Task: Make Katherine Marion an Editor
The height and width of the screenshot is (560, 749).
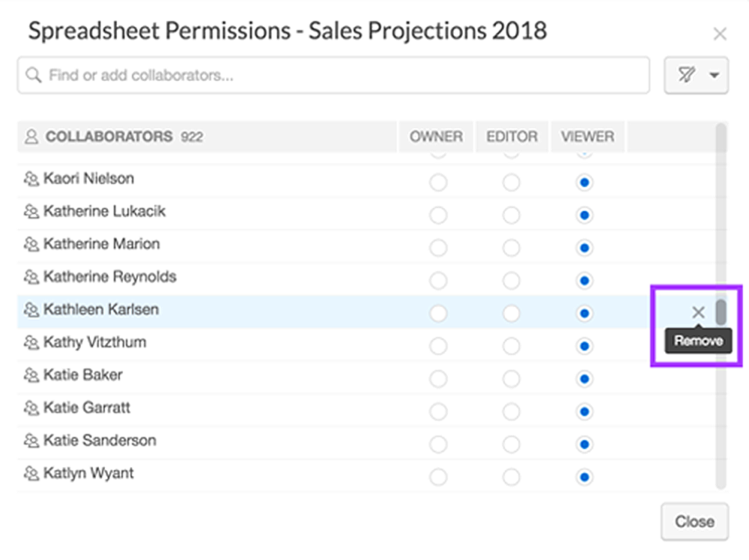Action: click(x=511, y=248)
